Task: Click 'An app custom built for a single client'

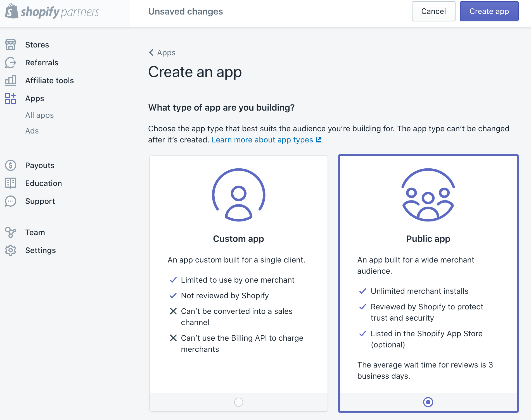Action: [x=236, y=260]
